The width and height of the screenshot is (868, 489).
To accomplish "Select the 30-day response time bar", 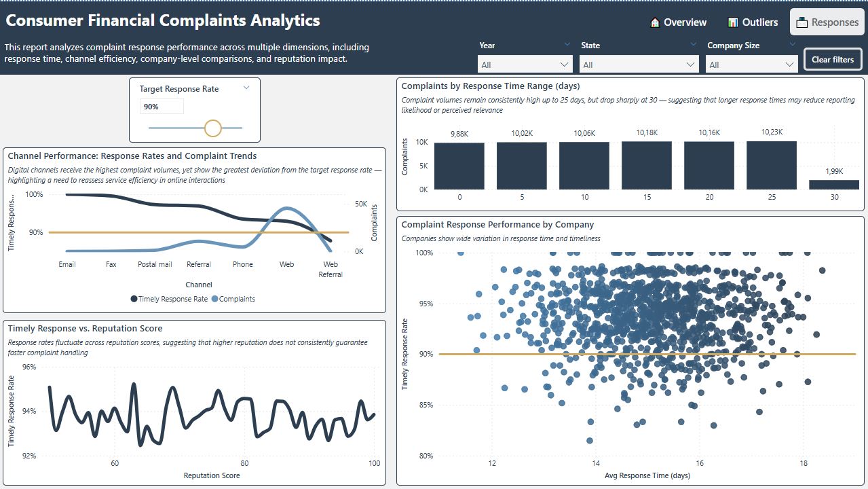I will [834, 184].
